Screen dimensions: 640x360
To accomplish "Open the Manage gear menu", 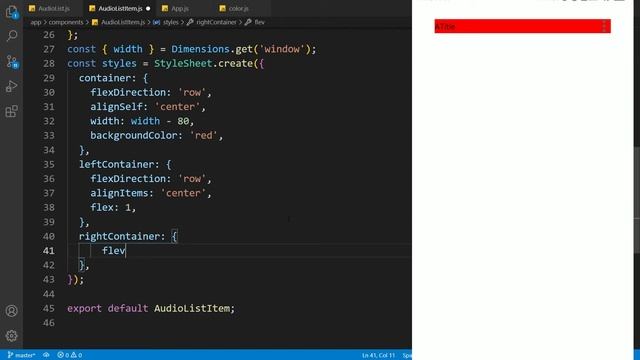I will (11, 336).
